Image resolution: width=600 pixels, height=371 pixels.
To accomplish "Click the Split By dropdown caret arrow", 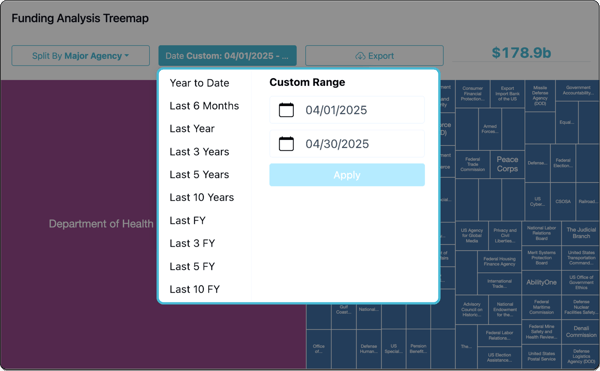I will 127,56.
